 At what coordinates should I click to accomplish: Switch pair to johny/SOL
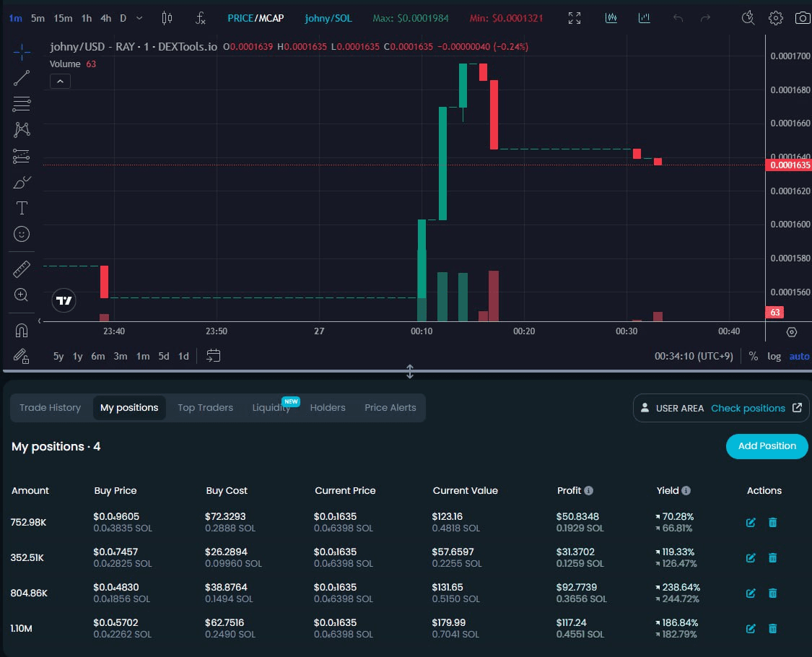pyautogui.click(x=328, y=18)
